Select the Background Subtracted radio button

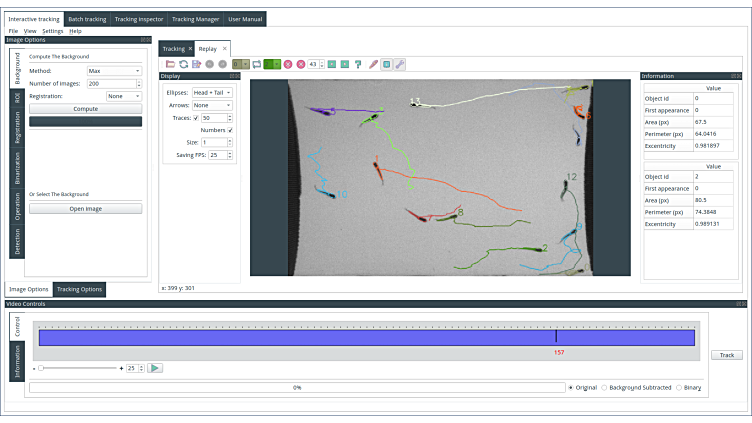click(x=603, y=387)
